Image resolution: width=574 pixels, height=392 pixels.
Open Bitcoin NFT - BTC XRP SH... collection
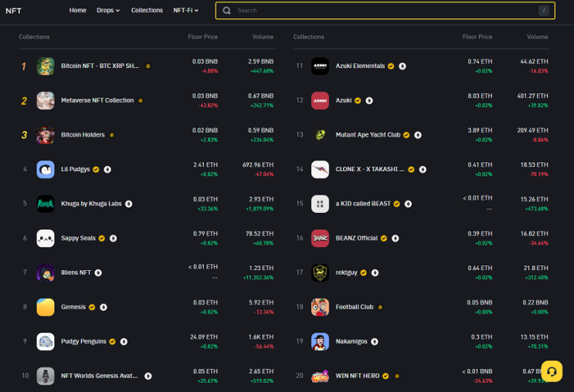100,66
